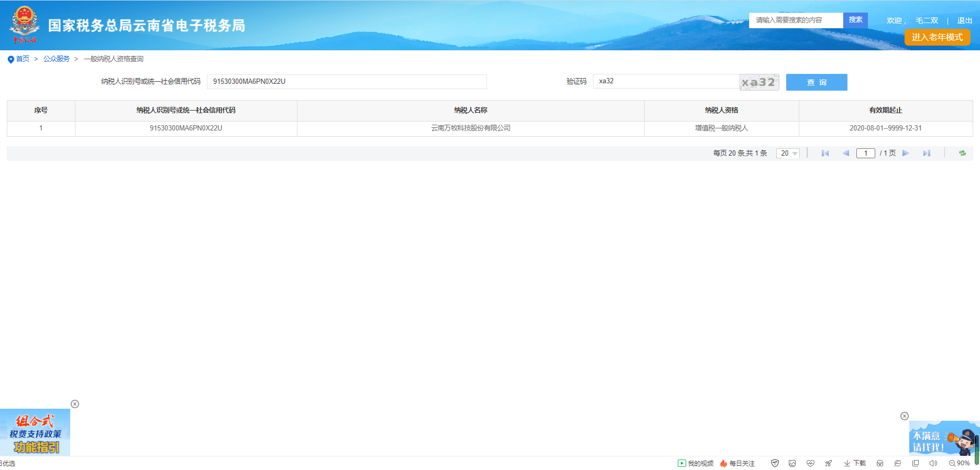Click the 搜索 search button in header

(x=855, y=20)
